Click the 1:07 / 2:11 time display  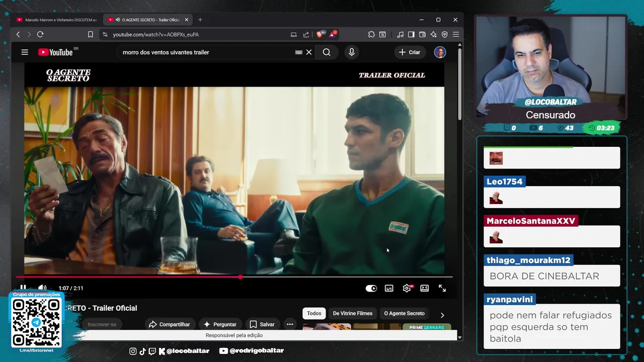point(71,288)
